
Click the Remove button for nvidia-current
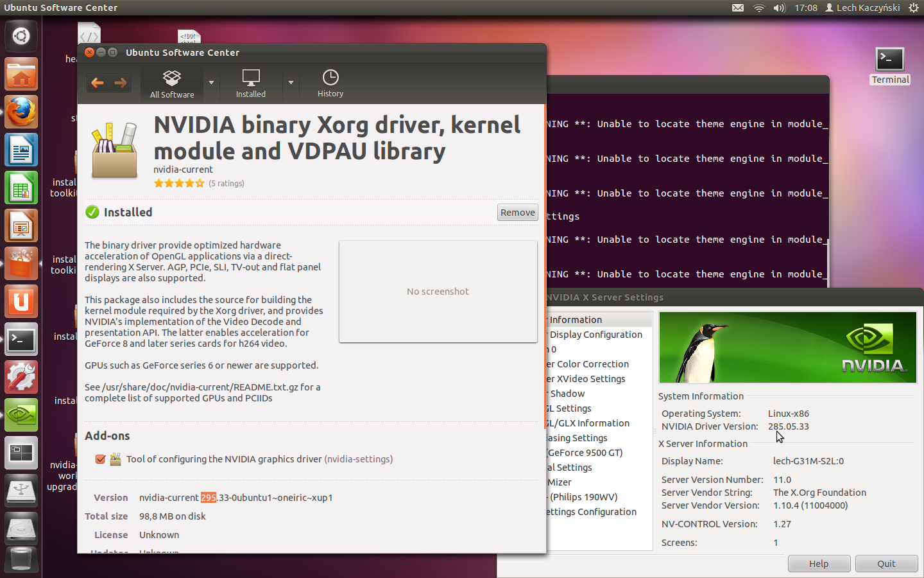tap(518, 213)
